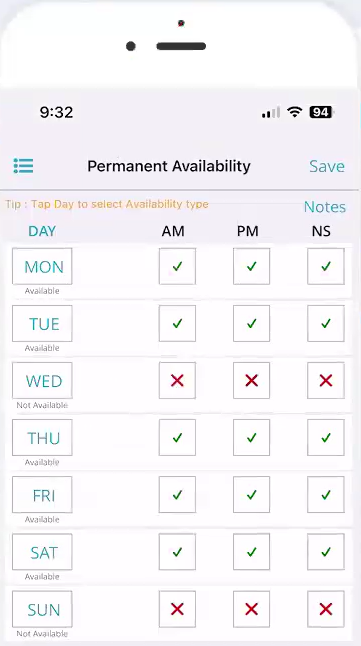Toggle Wednesday NS unavailable checkbox

pos(326,380)
